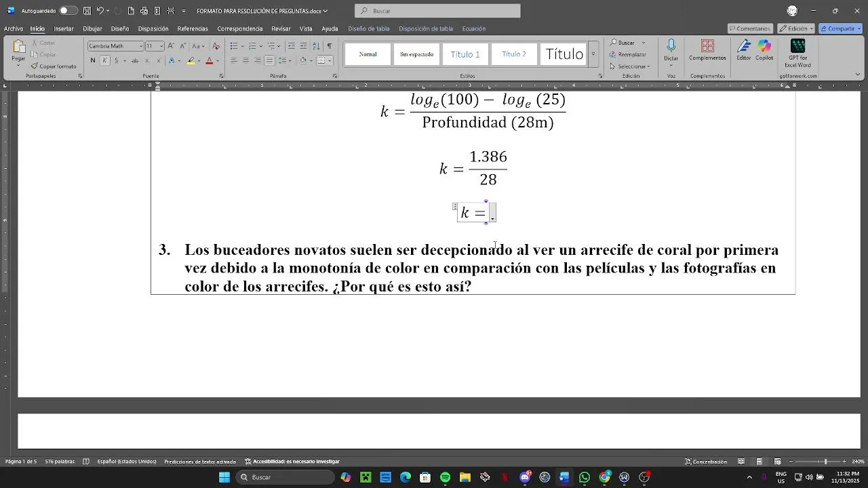Click the sort A-Z icon
868x488 pixels.
coord(317,46)
